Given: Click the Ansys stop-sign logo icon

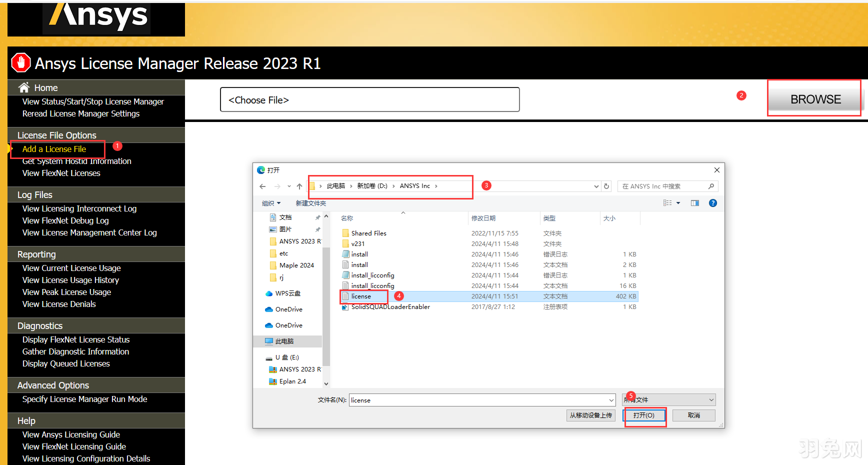Looking at the screenshot, I should (x=20, y=63).
